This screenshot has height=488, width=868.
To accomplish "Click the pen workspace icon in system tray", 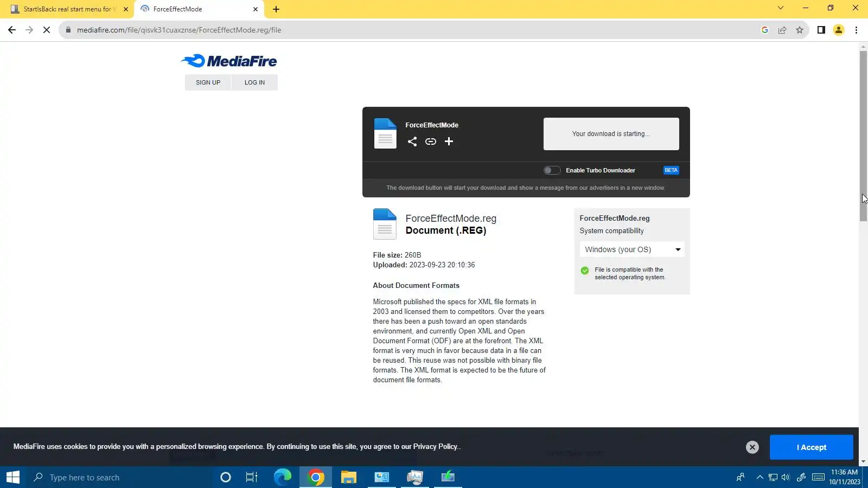I will (x=801, y=478).
